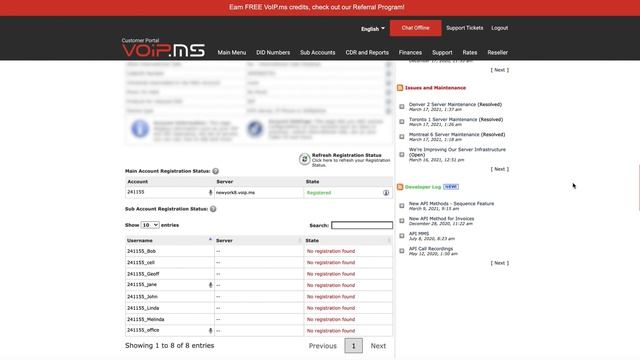Open the Main Menu nav item
Screen dimensions: 640x360
232,53
